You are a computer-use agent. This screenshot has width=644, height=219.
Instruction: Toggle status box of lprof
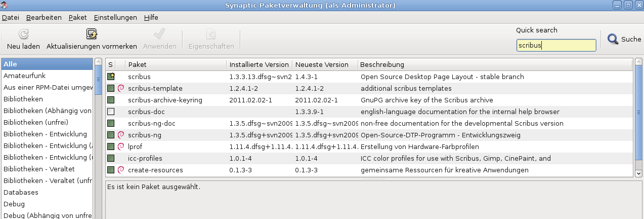point(111,147)
